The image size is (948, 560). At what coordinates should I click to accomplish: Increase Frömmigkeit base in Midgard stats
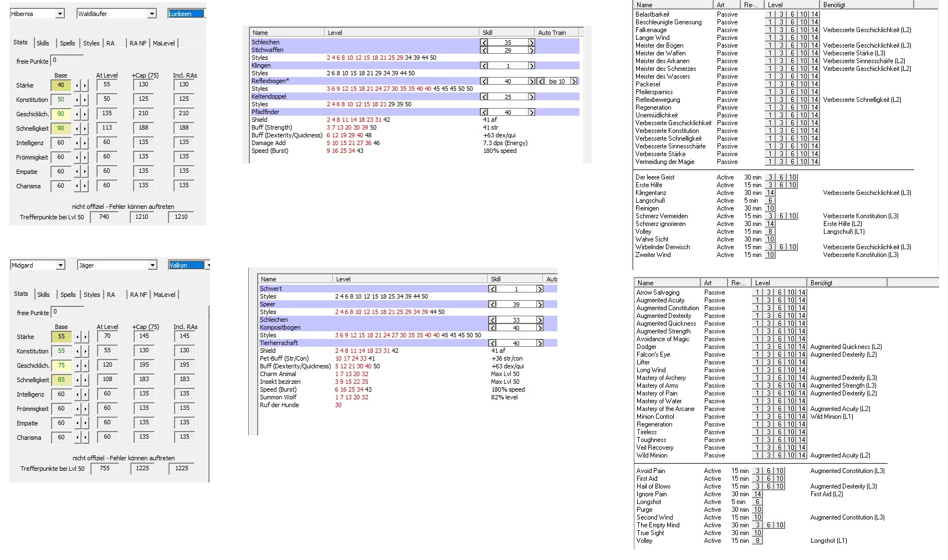[85, 409]
